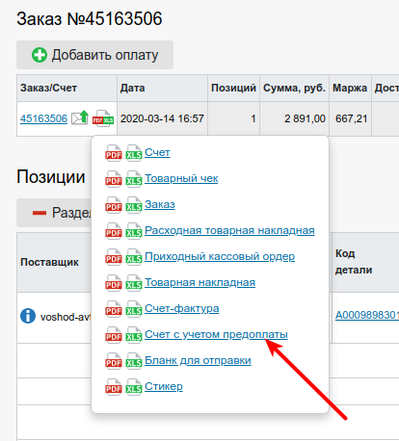
Task: Download Расходная товарная накладная as PDF
Action: point(113,231)
